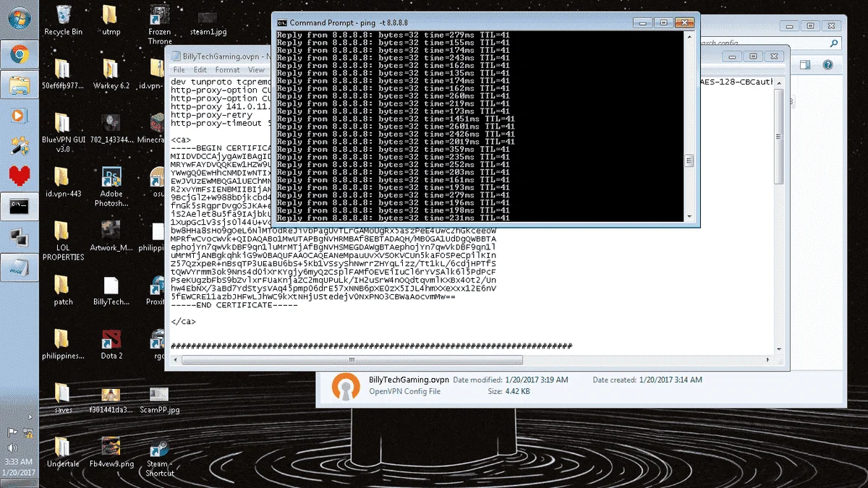The image size is (868, 488).
Task: Select the saves folder on desktop
Action: (x=63, y=398)
